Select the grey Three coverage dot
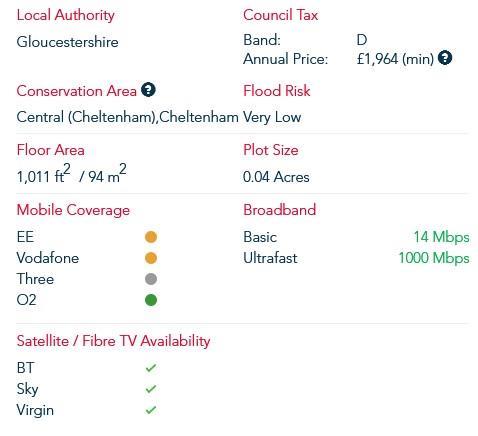This screenshot has width=478, height=436. (151, 279)
